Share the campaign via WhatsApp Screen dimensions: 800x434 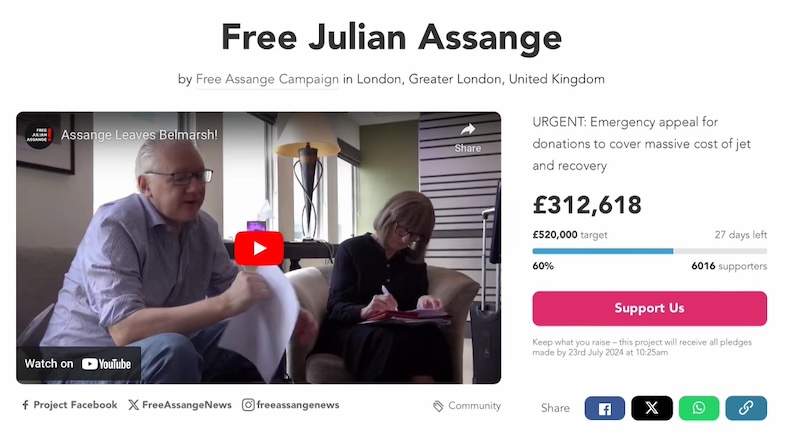[x=699, y=409]
